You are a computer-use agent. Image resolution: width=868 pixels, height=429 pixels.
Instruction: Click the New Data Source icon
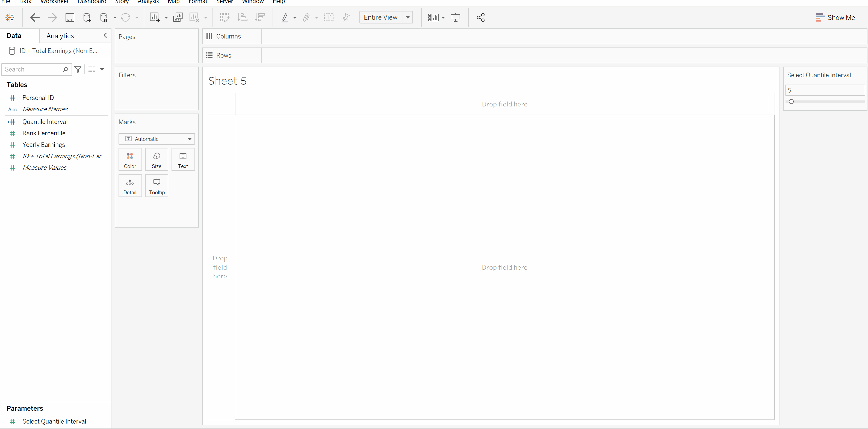[x=87, y=17]
